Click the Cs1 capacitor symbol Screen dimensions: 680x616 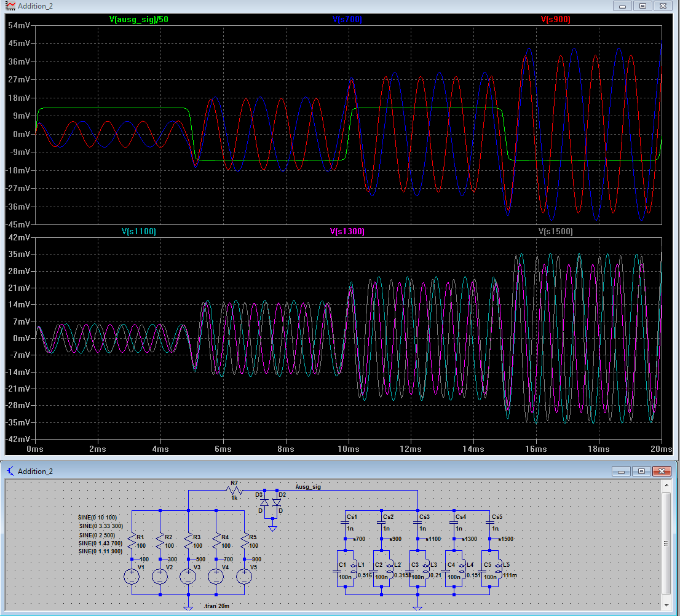[x=345, y=524]
